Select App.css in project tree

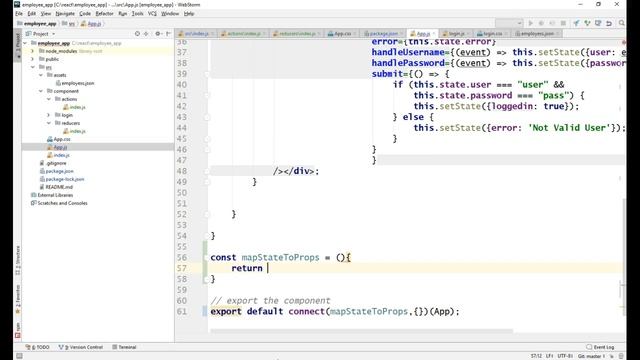click(x=59, y=139)
